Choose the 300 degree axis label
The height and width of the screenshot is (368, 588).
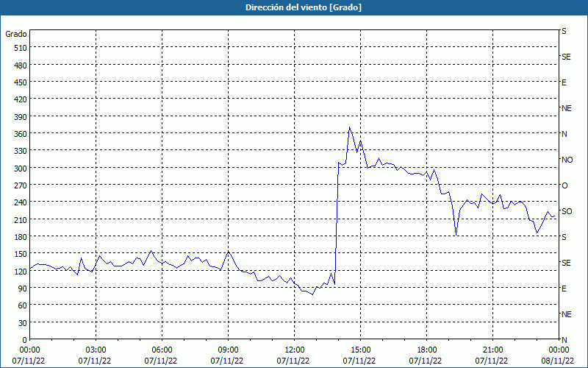pyautogui.click(x=21, y=169)
